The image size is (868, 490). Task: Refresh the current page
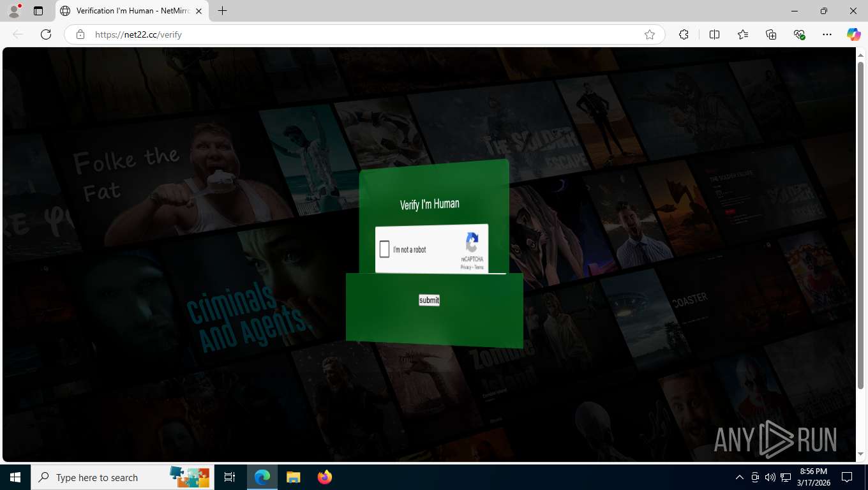click(45, 34)
